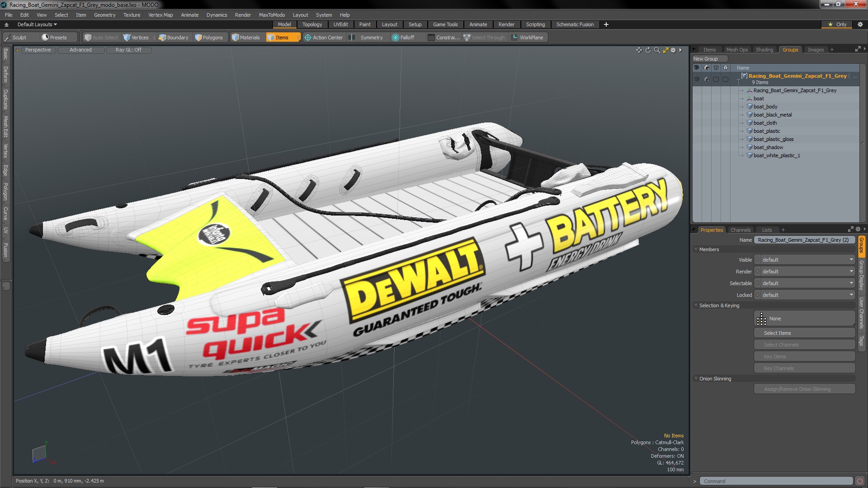Open the Vertex Map menu
The width and height of the screenshot is (868, 488).
tap(160, 15)
